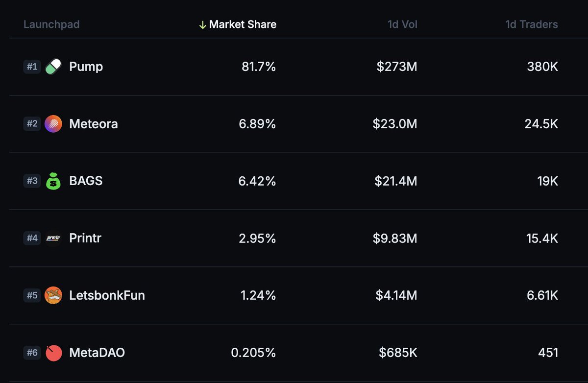Click the MetaDAO red circle icon
The image size is (588, 383).
click(53, 353)
